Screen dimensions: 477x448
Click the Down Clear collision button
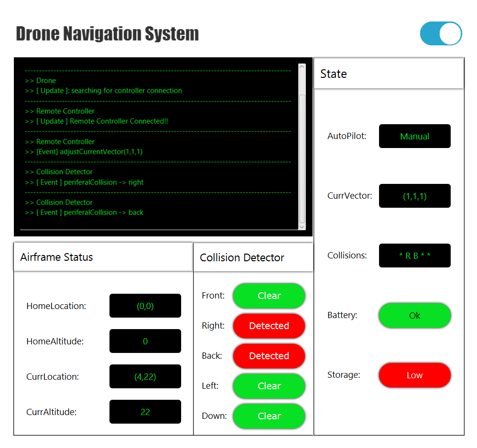coord(269,416)
